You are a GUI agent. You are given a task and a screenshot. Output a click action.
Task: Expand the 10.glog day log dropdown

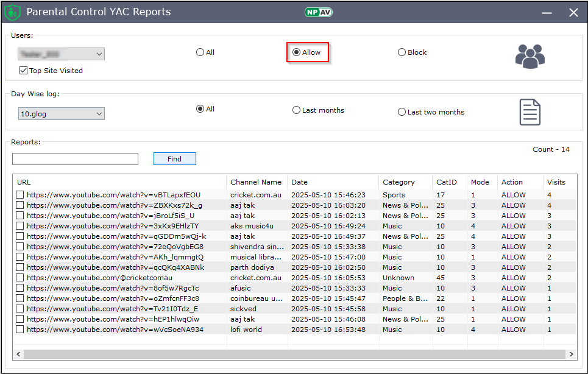coord(99,114)
